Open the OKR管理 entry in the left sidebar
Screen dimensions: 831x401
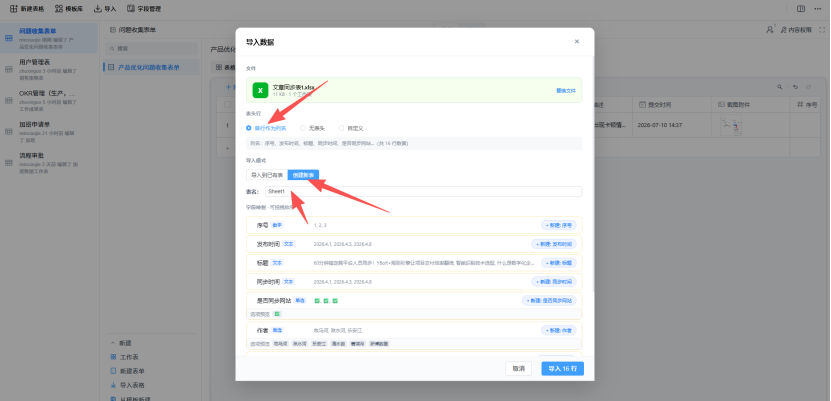point(49,101)
